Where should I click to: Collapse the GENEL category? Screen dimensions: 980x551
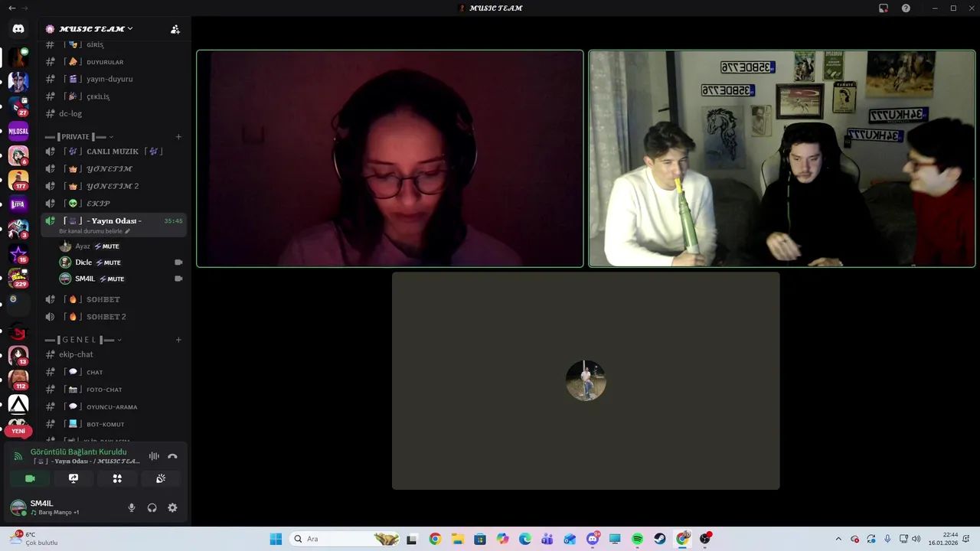pos(83,340)
